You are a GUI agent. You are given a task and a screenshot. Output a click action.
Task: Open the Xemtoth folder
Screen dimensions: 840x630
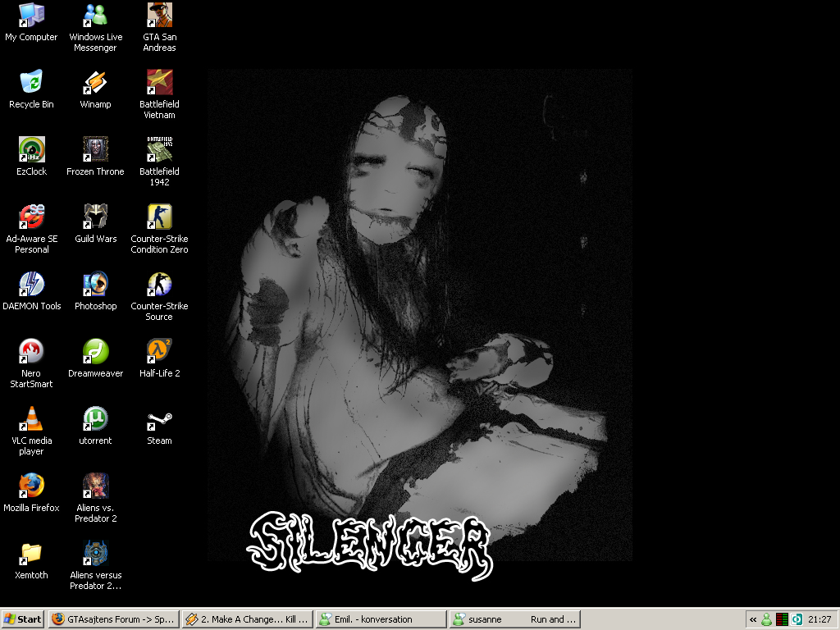pyautogui.click(x=31, y=554)
